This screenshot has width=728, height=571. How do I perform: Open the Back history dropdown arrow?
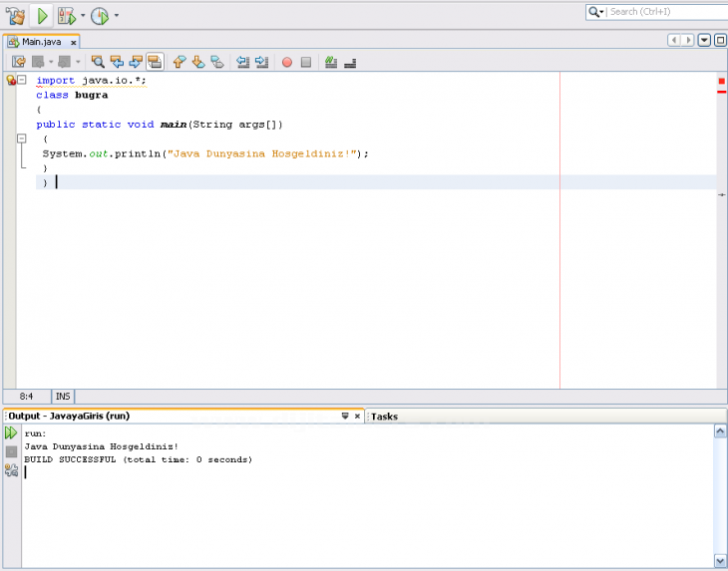pos(51,62)
